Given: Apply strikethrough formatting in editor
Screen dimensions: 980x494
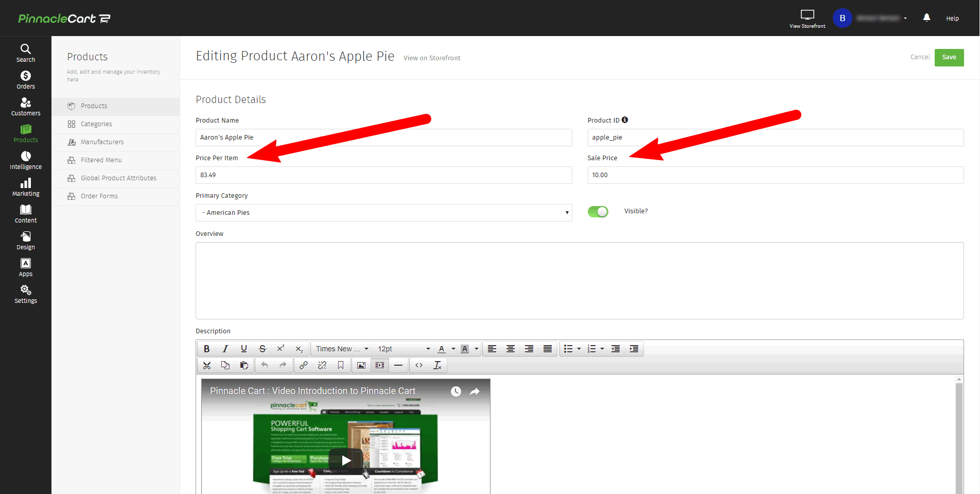Looking at the screenshot, I should tap(262, 349).
